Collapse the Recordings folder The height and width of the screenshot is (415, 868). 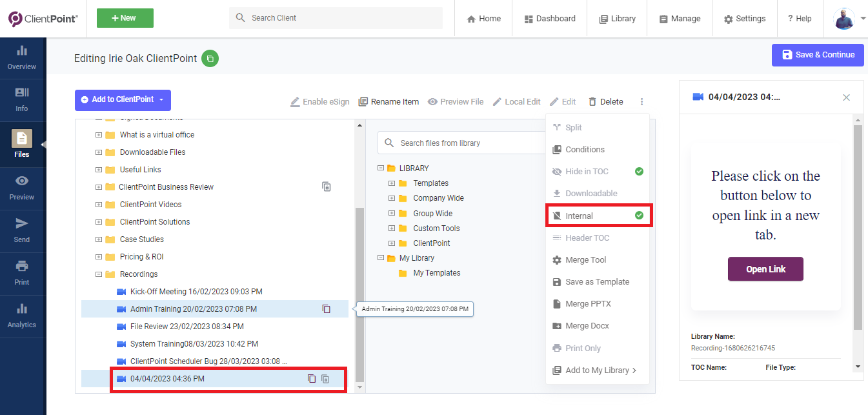tap(99, 274)
